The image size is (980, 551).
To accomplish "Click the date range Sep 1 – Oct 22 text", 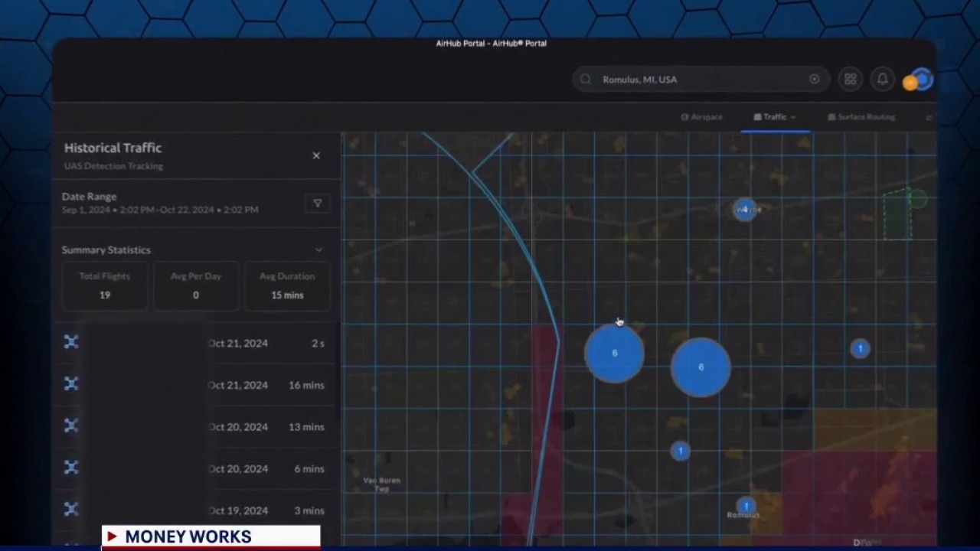I will tap(160, 210).
